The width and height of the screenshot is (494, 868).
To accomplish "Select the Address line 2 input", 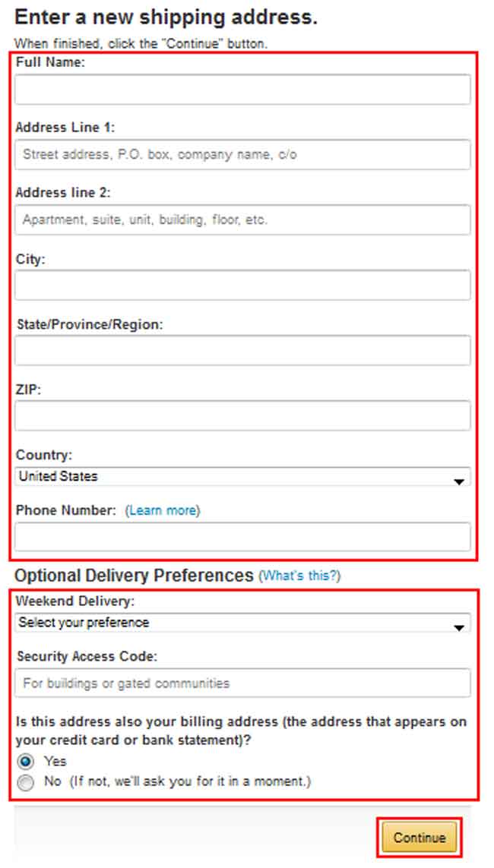I will 242,220.
